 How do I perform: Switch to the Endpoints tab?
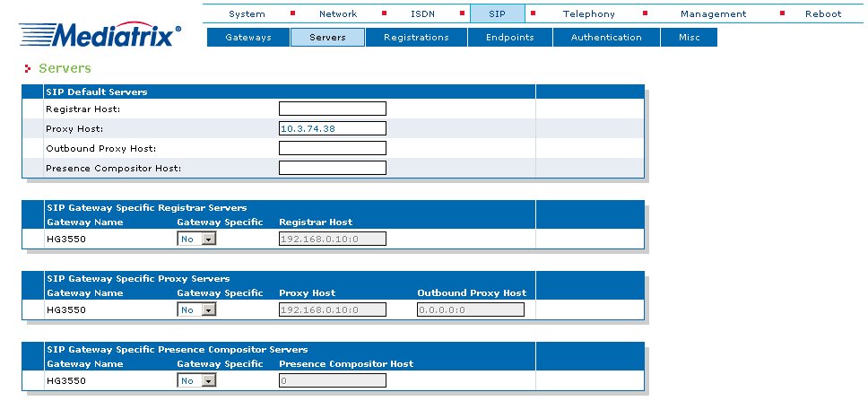click(x=510, y=37)
